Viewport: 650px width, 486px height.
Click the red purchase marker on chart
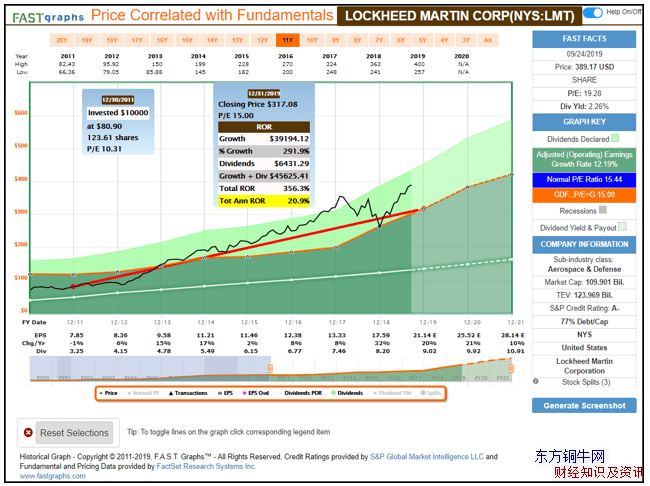(x=74, y=287)
